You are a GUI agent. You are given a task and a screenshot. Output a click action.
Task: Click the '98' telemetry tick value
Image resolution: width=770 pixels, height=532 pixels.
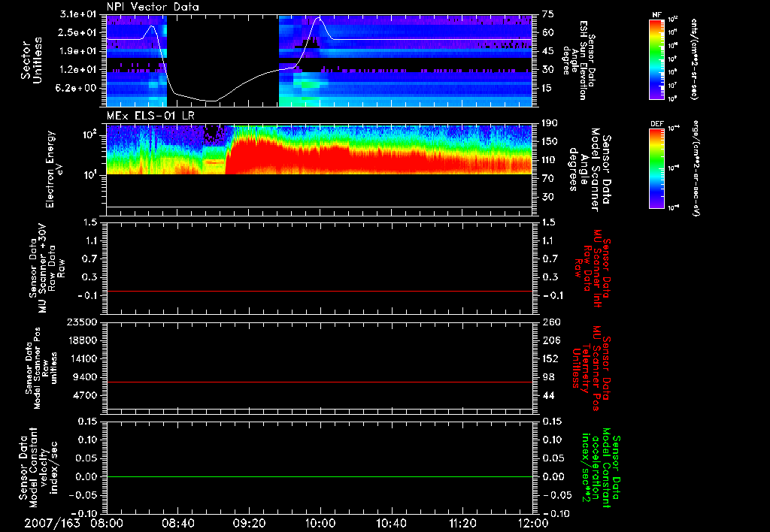tap(548, 377)
